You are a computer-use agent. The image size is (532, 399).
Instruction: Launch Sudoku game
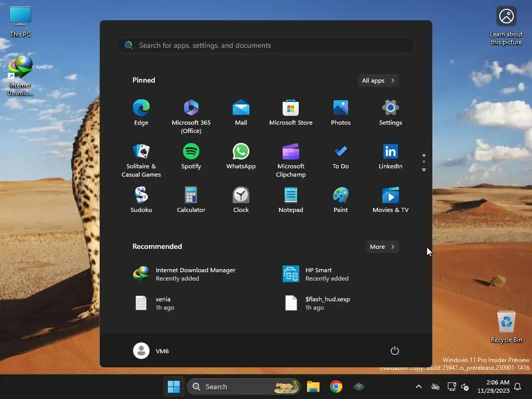141,200
